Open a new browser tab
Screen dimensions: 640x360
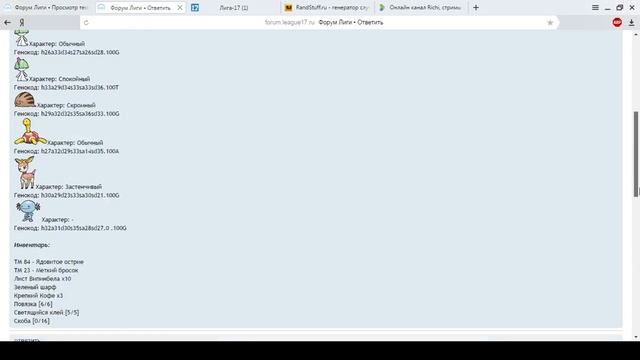476,8
